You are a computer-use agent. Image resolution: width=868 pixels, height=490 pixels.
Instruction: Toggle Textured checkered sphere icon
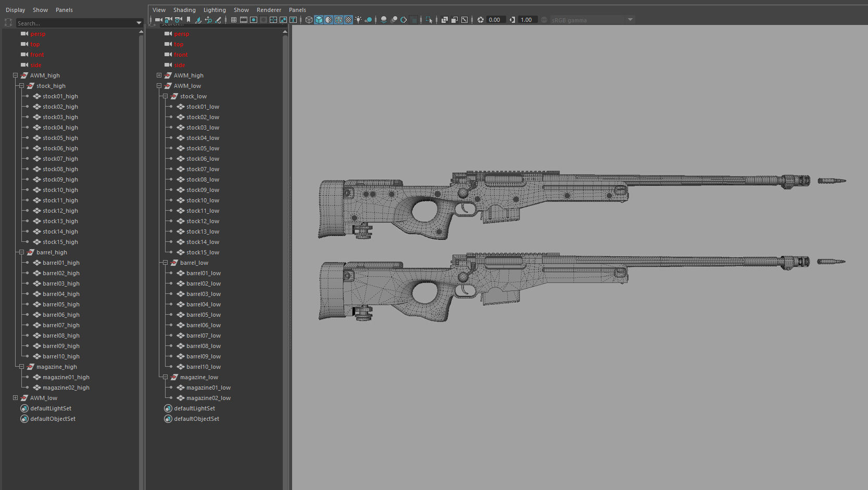pos(348,20)
